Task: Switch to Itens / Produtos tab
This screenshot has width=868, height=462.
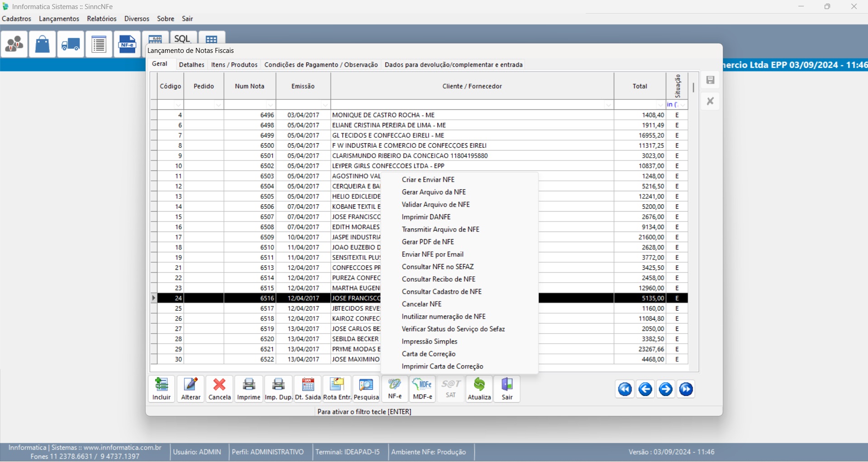Action: (234, 65)
